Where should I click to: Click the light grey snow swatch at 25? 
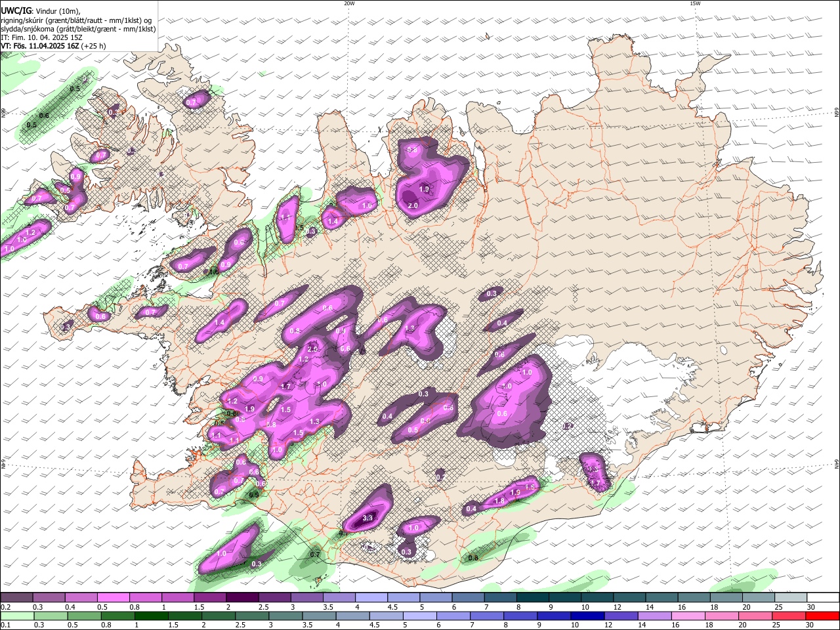click(x=790, y=597)
